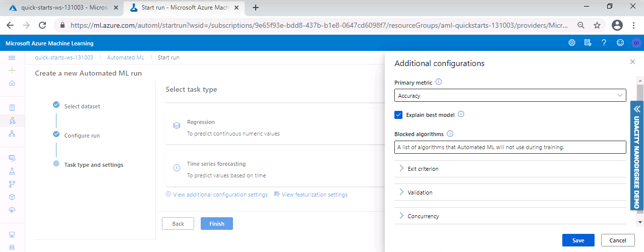Open Notebooks from the sidebar icon
The height and width of the screenshot is (252, 644).
[x=12, y=107]
